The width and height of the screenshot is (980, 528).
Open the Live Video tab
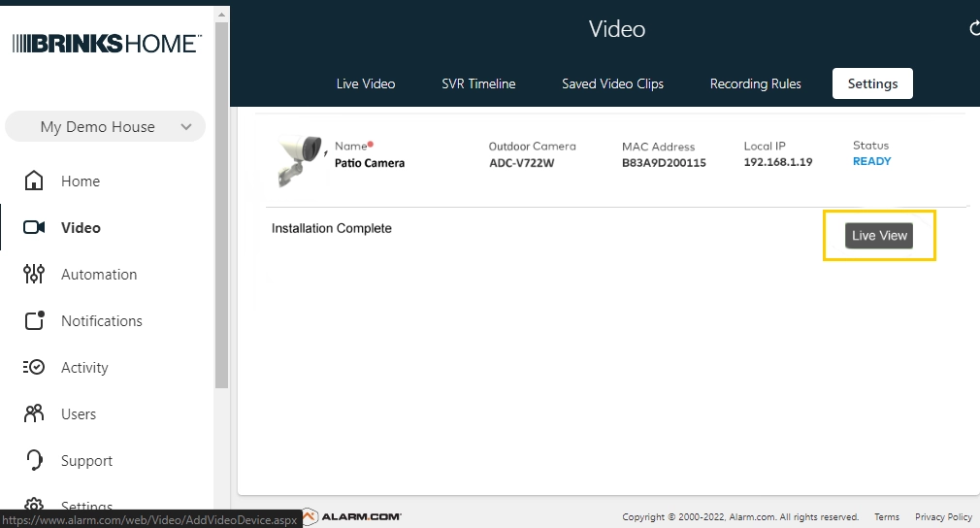coord(366,83)
